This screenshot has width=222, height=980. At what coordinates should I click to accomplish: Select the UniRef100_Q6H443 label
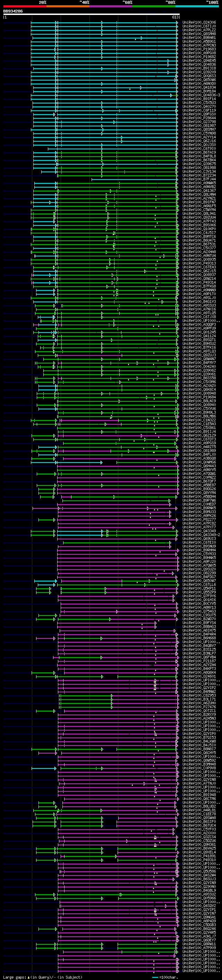199,466
